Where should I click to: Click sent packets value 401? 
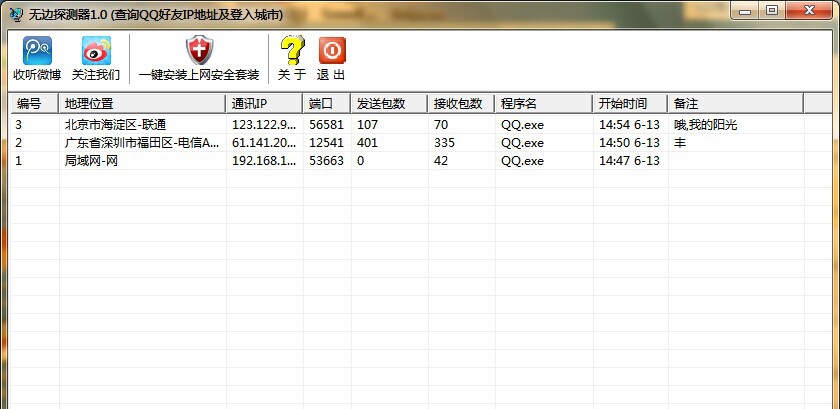(x=368, y=143)
